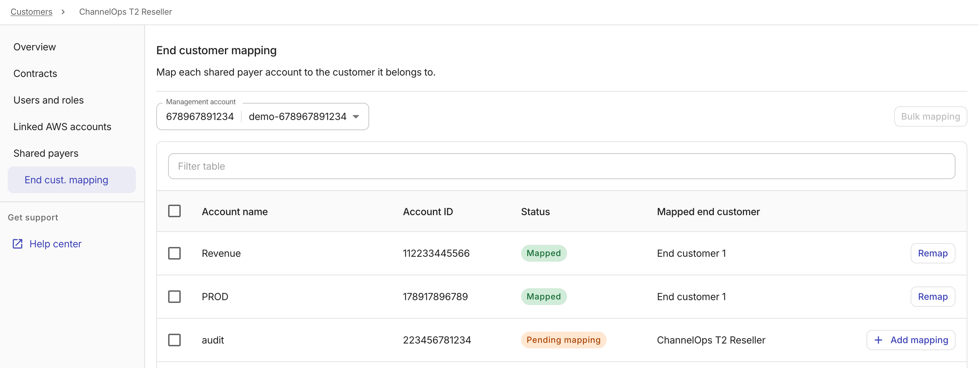The width and height of the screenshot is (980, 368).
Task: Open the Management account selector showing 678967891234
Action: click(x=262, y=116)
